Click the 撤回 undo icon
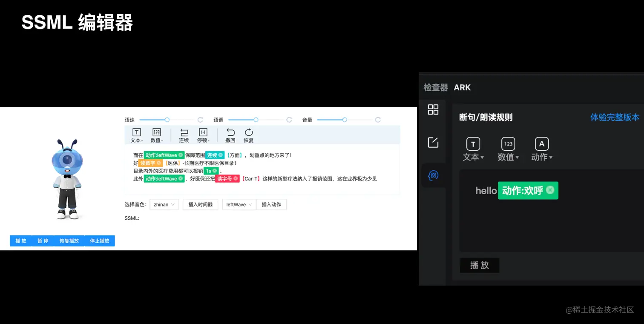Screen dimensions: 644x324 [x=230, y=135]
